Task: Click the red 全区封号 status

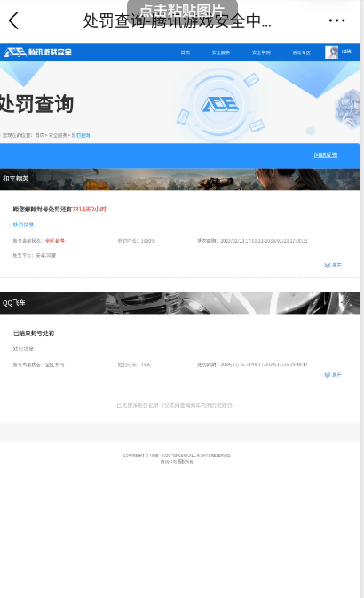Action: point(55,241)
